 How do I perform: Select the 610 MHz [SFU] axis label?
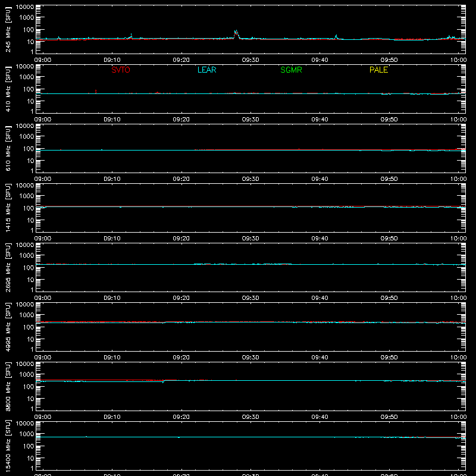coord(8,148)
